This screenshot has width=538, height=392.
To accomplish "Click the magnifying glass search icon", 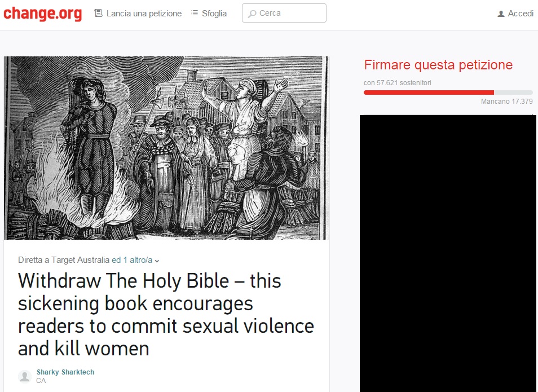I will [x=252, y=14].
